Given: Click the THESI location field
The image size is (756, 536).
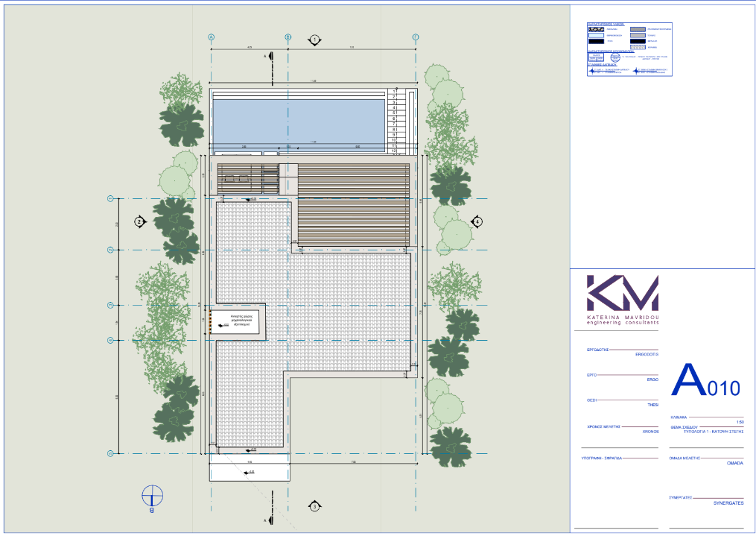Looking at the screenshot, I should pyautogui.click(x=652, y=405).
